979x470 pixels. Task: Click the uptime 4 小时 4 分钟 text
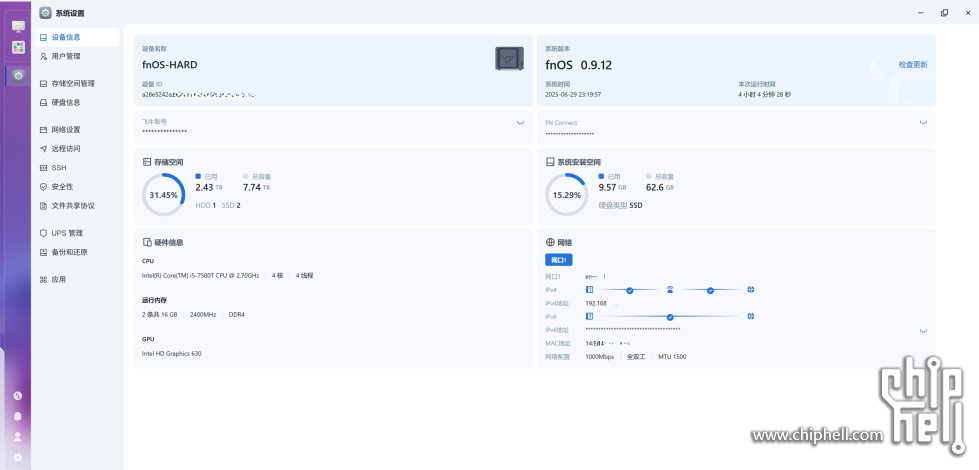pos(764,95)
